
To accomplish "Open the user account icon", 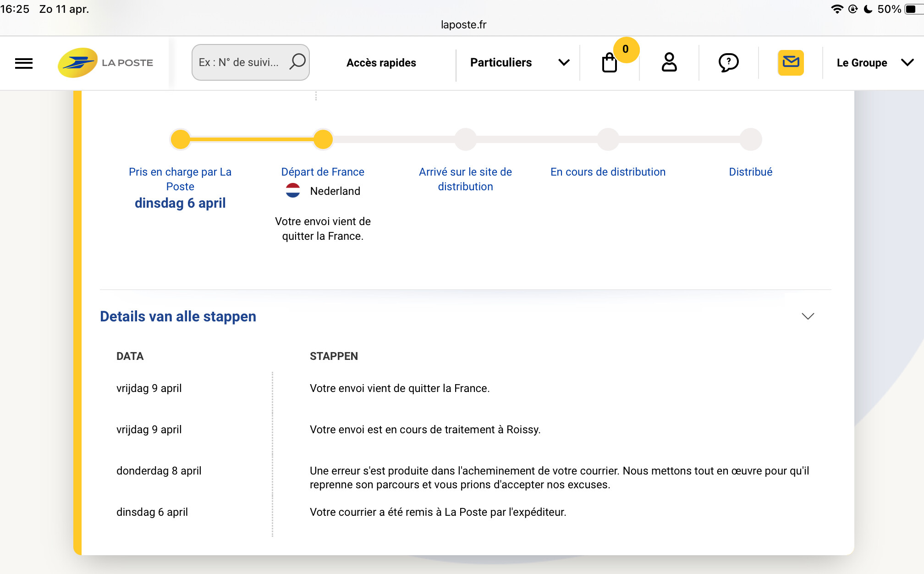I will pos(669,62).
